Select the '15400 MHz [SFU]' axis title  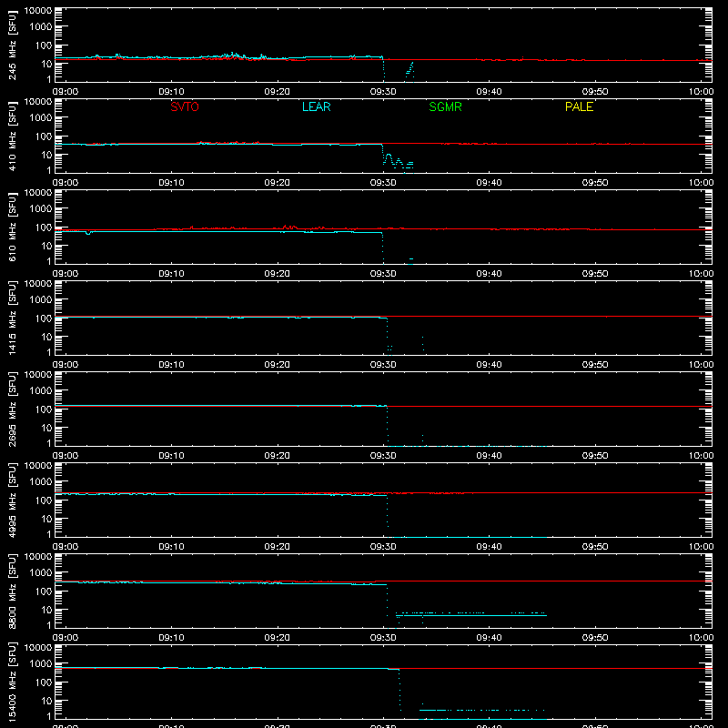(x=13, y=682)
